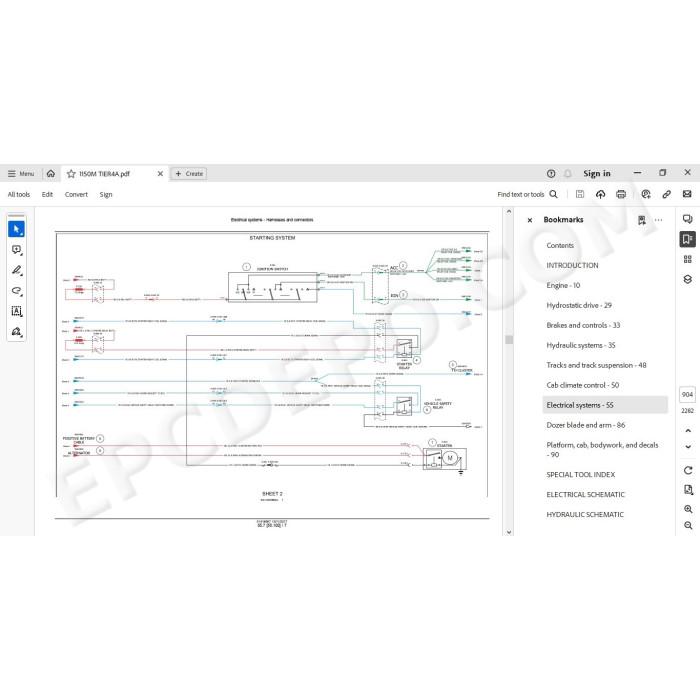The image size is (700, 700).
Task: Go to the Home icon
Action: pyautogui.click(x=51, y=174)
